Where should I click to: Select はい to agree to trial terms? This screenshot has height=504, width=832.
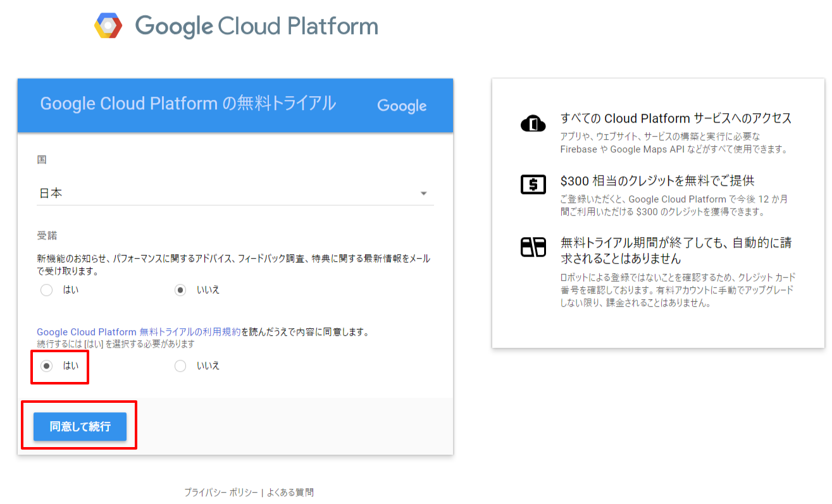[46, 366]
